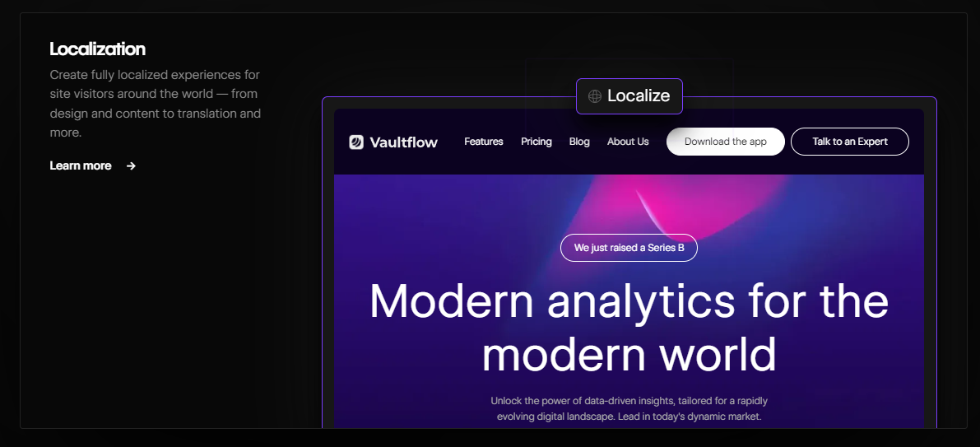Viewport: 980px width, 447px height.
Task: Click the Localization heading
Action: click(97, 49)
